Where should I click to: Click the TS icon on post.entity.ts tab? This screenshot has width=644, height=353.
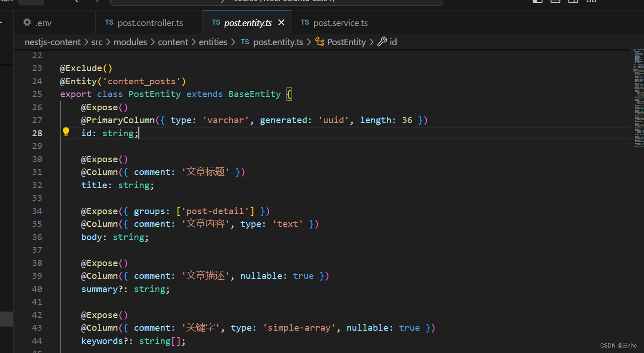pyautogui.click(x=216, y=22)
